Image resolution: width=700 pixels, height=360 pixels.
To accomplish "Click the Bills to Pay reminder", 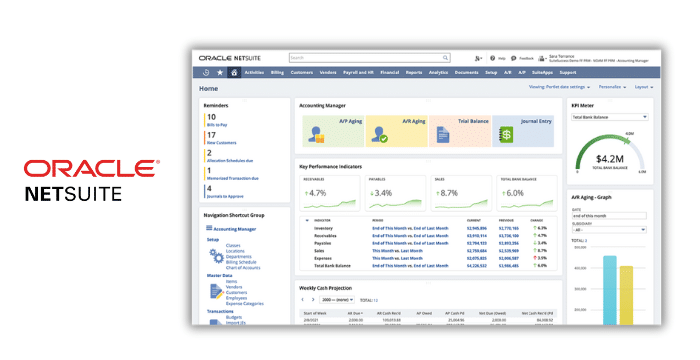I will pos(217,125).
